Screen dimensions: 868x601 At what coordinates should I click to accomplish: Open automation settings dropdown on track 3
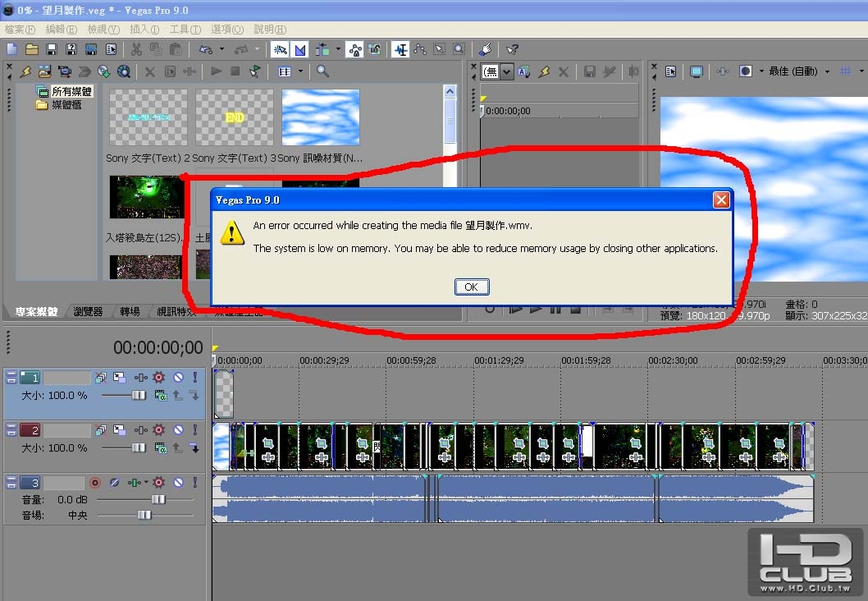pos(146,483)
